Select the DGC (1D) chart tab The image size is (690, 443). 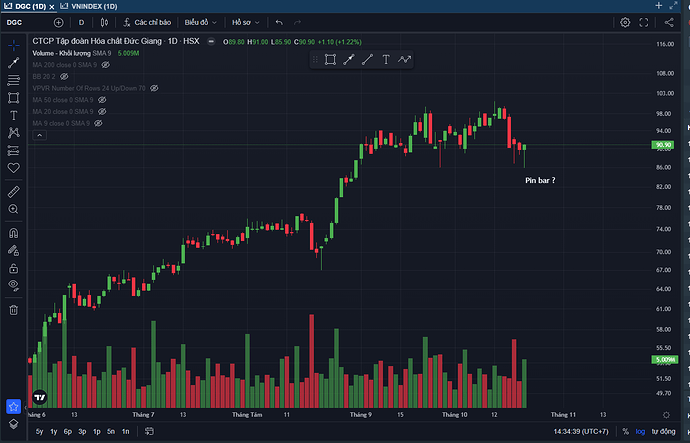click(27, 6)
